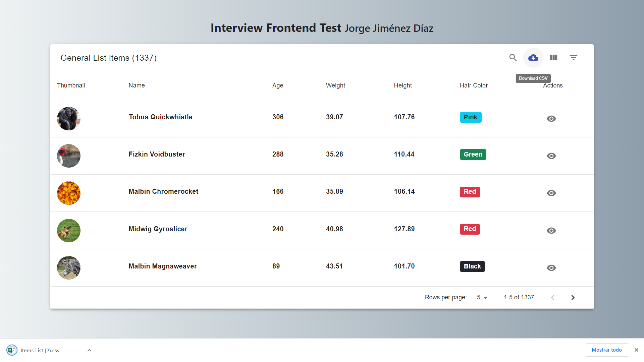
Task: Open the View Columns icon
Action: tap(553, 58)
